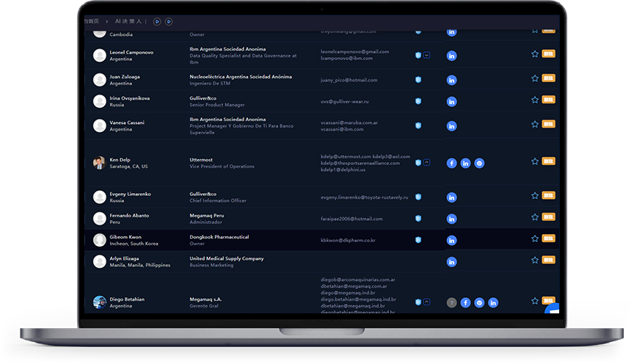The width and height of the screenshot is (634, 364).
Task: Click the orange button in Leonel Camponovo's row
Action: point(548,54)
